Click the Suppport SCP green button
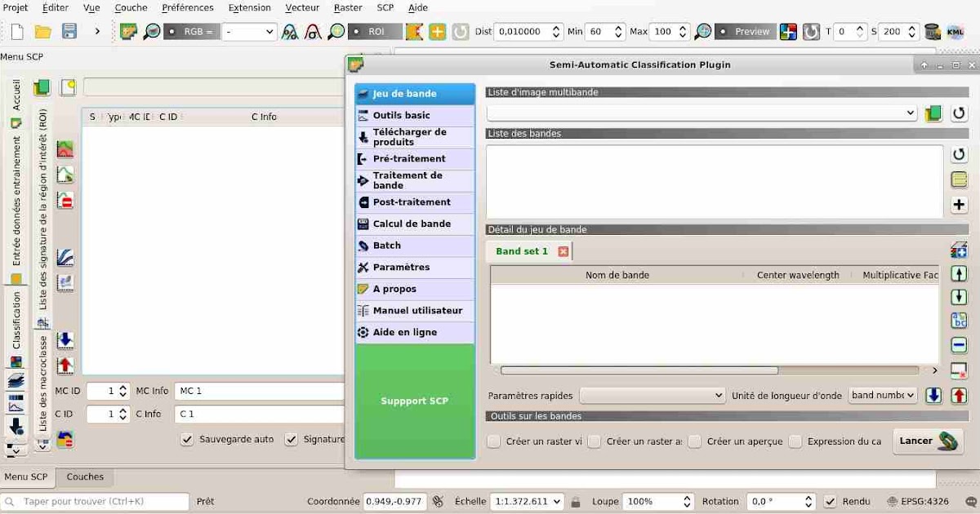This screenshot has width=980, height=514. 415,401
